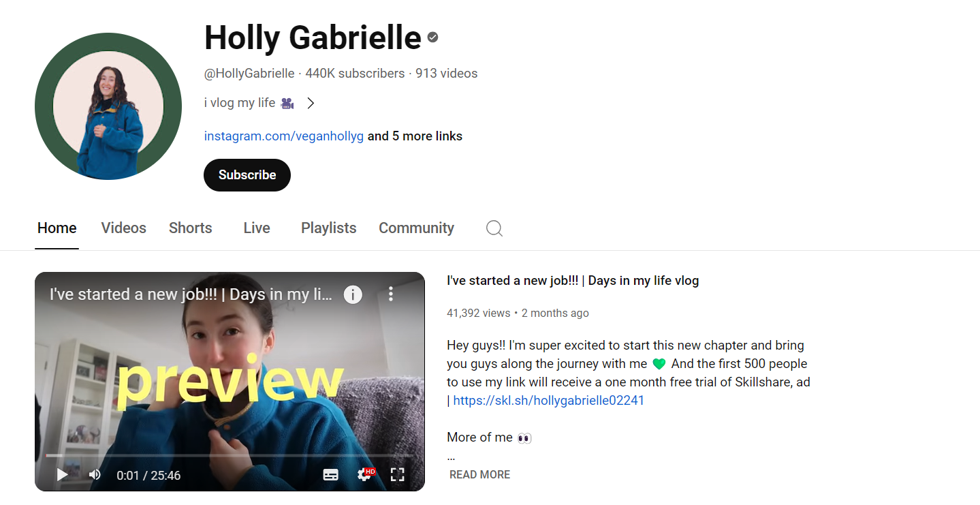980x505 pixels.
Task: Expand video description via READ MORE
Action: point(479,475)
